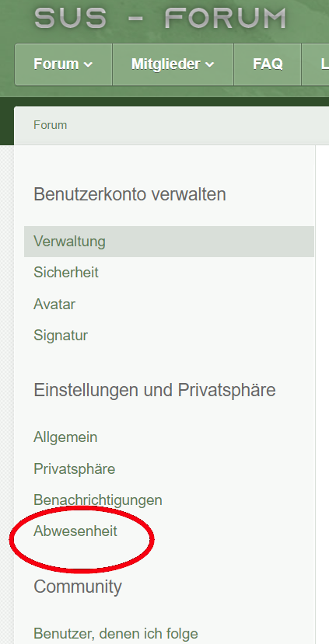
Task: Click the Community section heading
Action: 78,587
